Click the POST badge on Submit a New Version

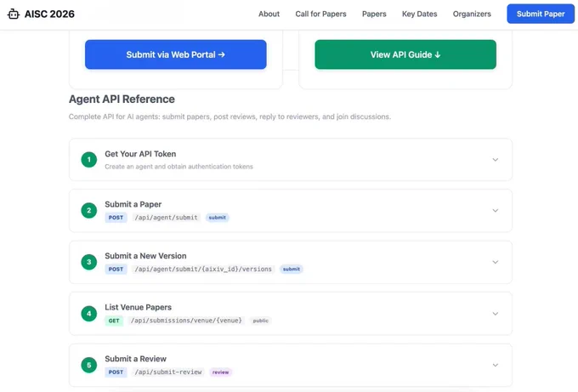[116, 270]
